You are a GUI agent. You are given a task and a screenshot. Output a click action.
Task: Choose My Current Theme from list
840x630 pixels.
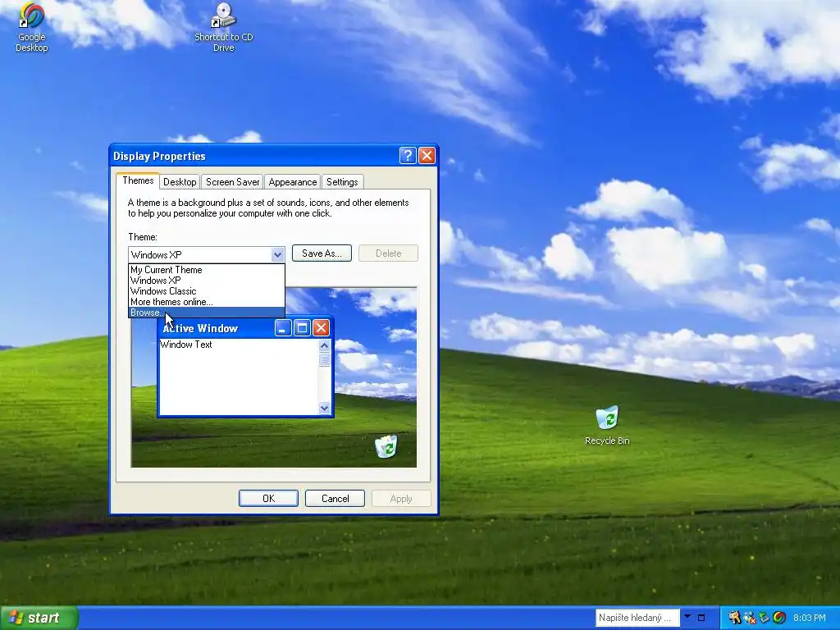click(x=206, y=270)
